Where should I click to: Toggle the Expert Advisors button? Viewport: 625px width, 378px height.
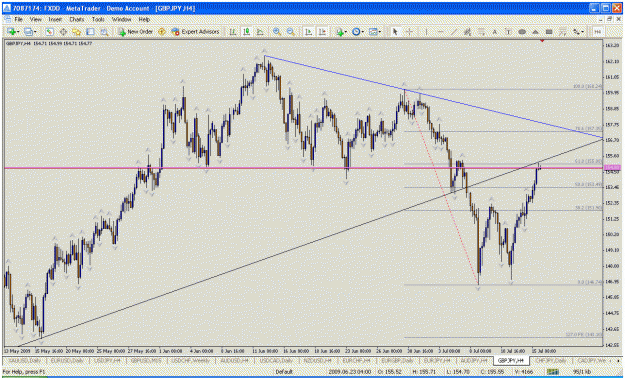[x=196, y=32]
